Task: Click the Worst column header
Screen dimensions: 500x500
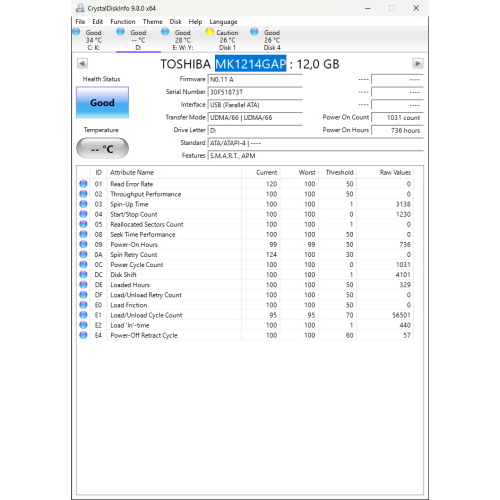Action: pyautogui.click(x=299, y=172)
